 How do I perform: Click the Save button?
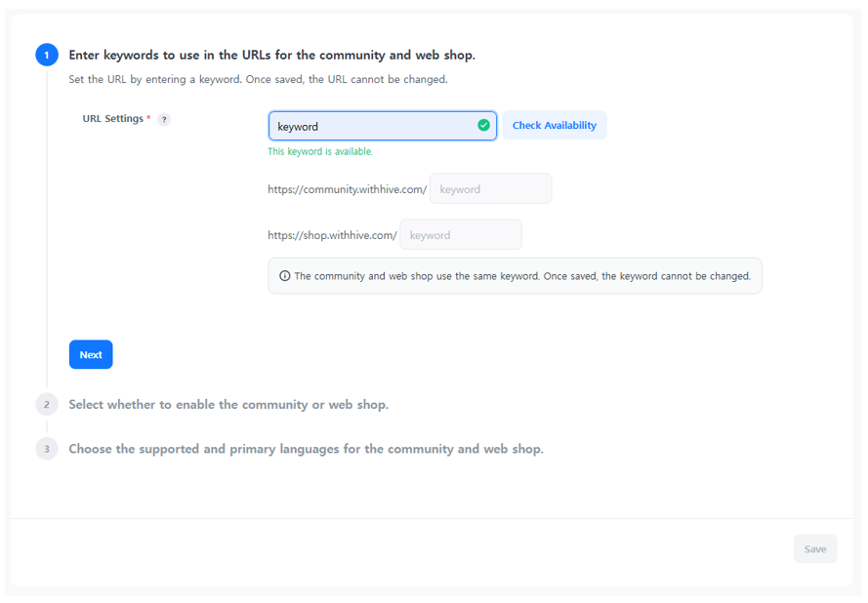click(x=814, y=548)
